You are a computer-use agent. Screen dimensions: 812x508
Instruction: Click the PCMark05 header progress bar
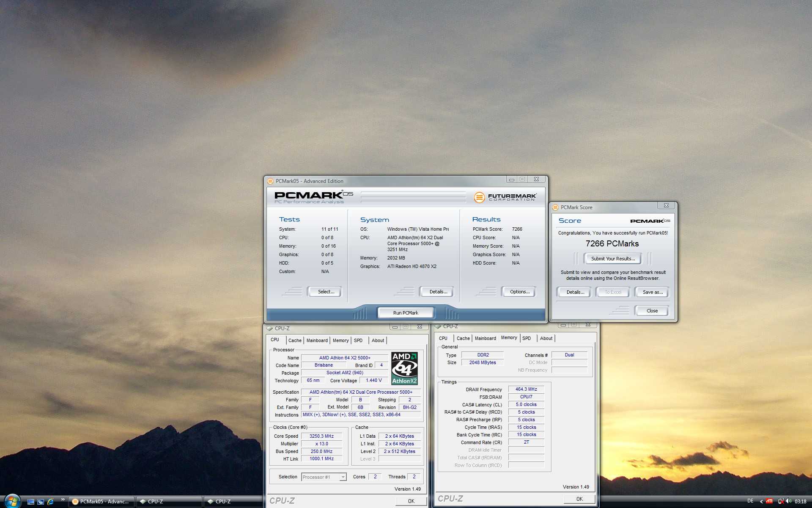(413, 197)
